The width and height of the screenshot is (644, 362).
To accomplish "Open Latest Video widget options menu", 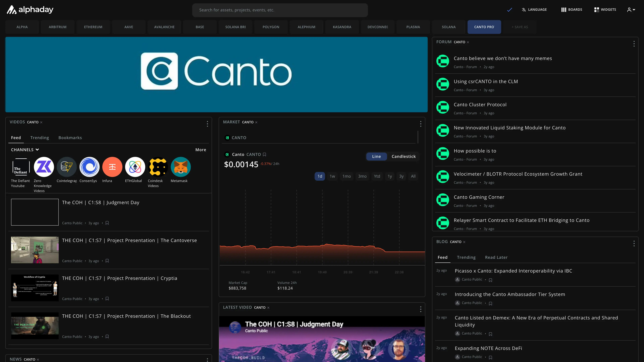I will click(x=421, y=309).
